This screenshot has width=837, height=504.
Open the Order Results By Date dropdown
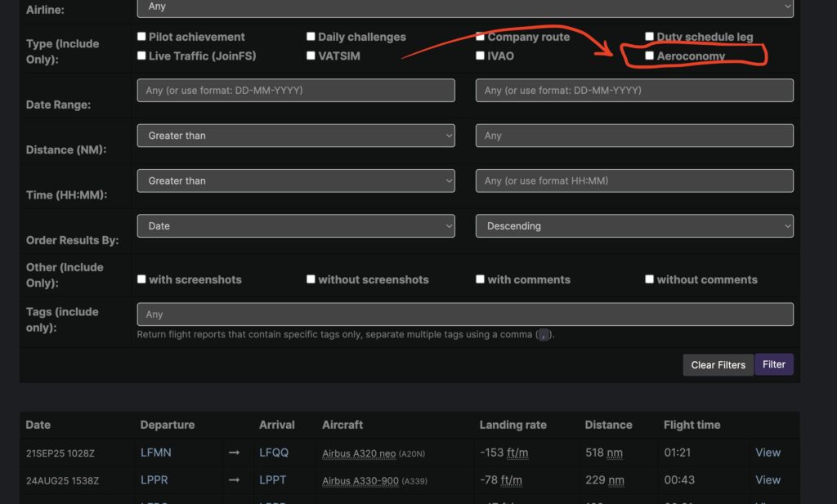coord(296,225)
